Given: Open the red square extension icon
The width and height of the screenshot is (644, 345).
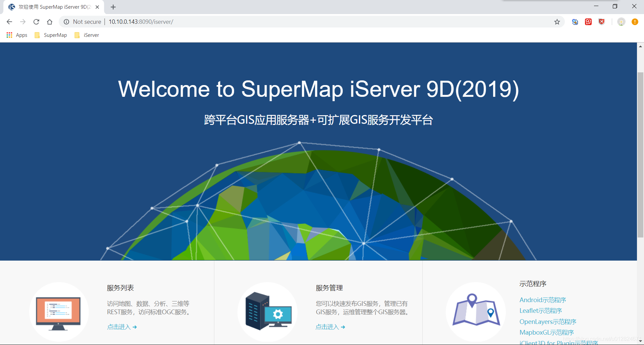Looking at the screenshot, I should pos(588,22).
